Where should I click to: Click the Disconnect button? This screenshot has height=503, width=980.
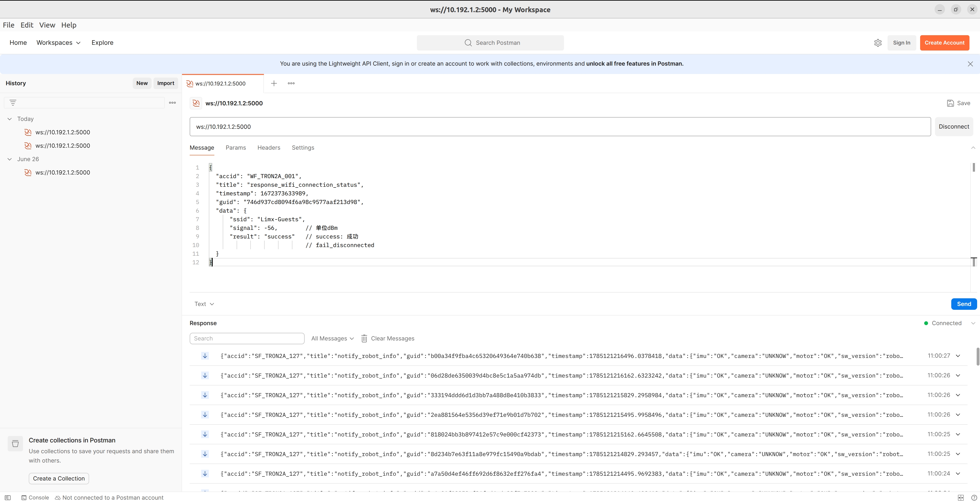(954, 127)
